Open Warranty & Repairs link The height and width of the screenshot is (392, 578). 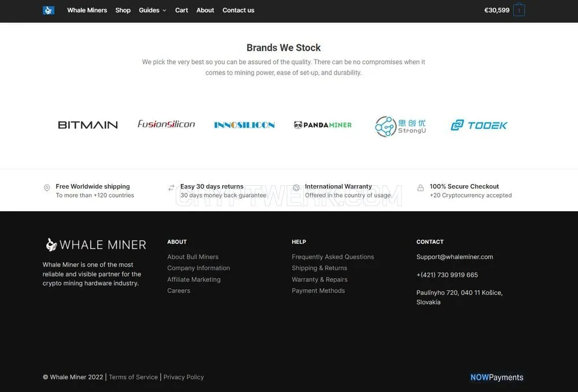pyautogui.click(x=320, y=279)
